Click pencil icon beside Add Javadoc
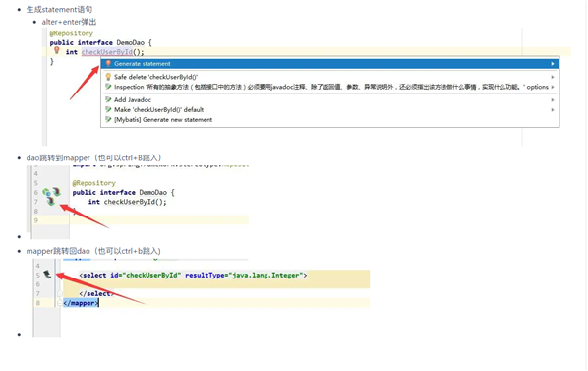 click(108, 99)
